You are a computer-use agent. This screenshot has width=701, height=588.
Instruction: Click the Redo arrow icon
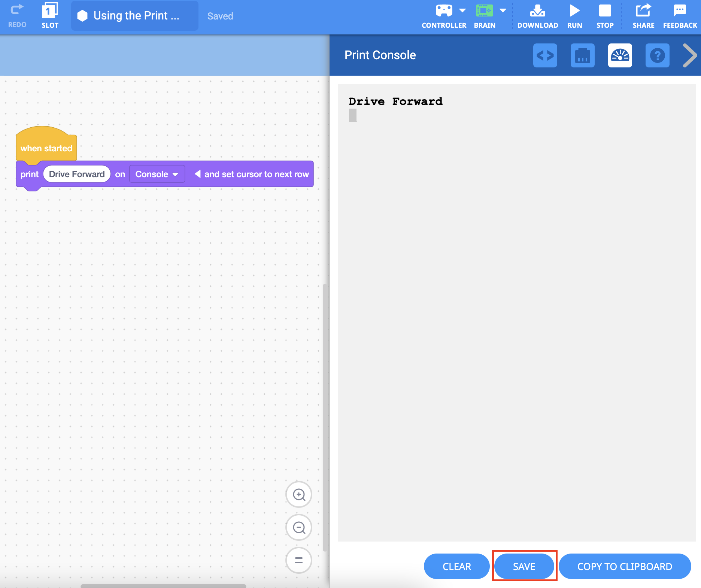tap(17, 10)
